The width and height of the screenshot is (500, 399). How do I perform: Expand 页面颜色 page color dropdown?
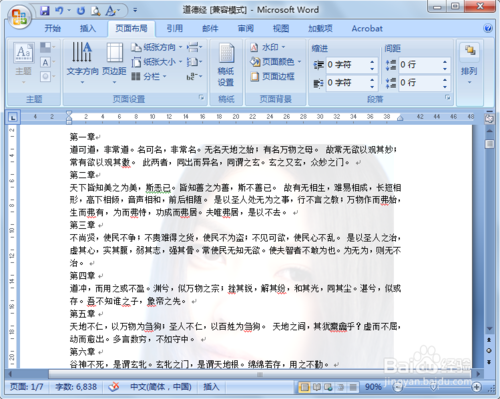click(x=299, y=62)
